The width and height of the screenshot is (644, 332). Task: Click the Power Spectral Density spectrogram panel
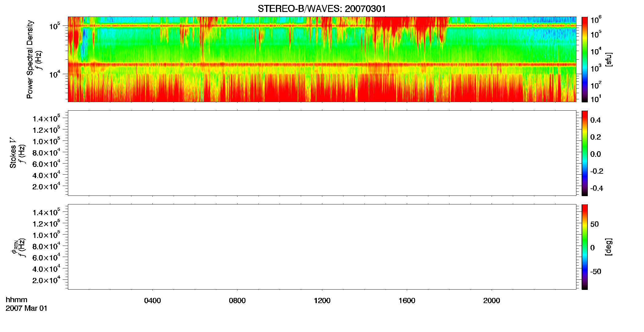tap(322, 59)
